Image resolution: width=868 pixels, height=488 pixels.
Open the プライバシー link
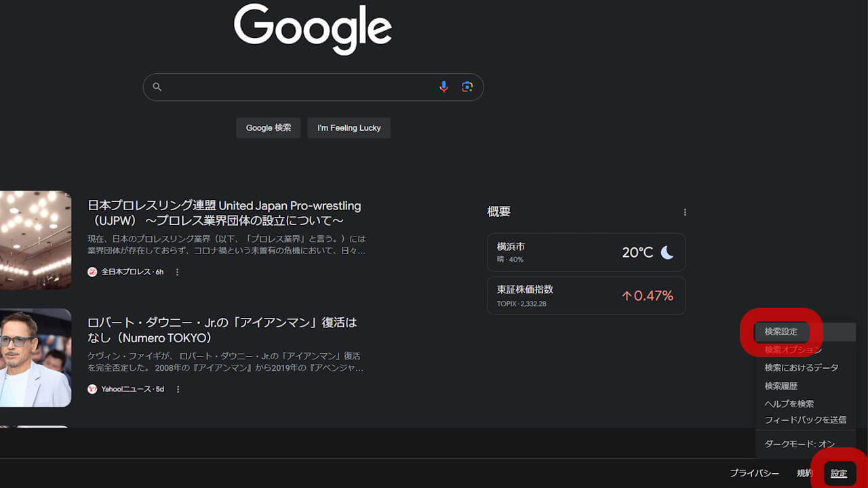(754, 474)
